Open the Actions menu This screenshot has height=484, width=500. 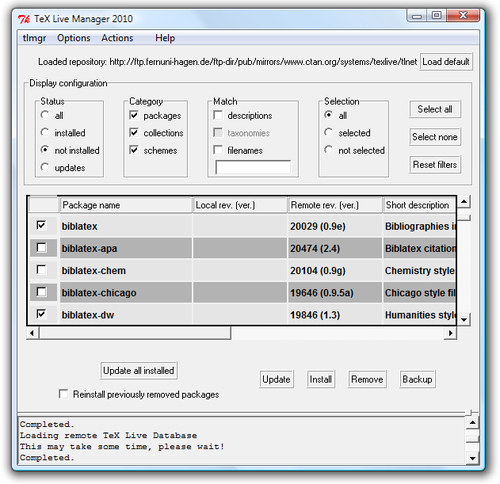[117, 38]
